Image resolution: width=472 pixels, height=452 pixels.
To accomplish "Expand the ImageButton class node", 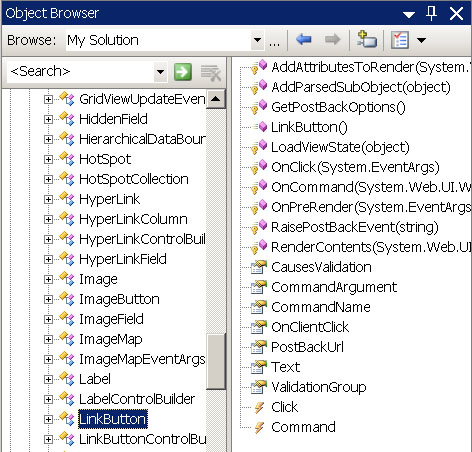I will (48, 299).
